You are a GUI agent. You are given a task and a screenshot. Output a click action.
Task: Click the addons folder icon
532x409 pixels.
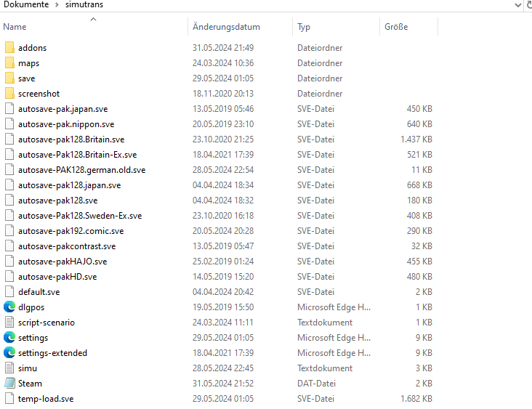point(9,48)
